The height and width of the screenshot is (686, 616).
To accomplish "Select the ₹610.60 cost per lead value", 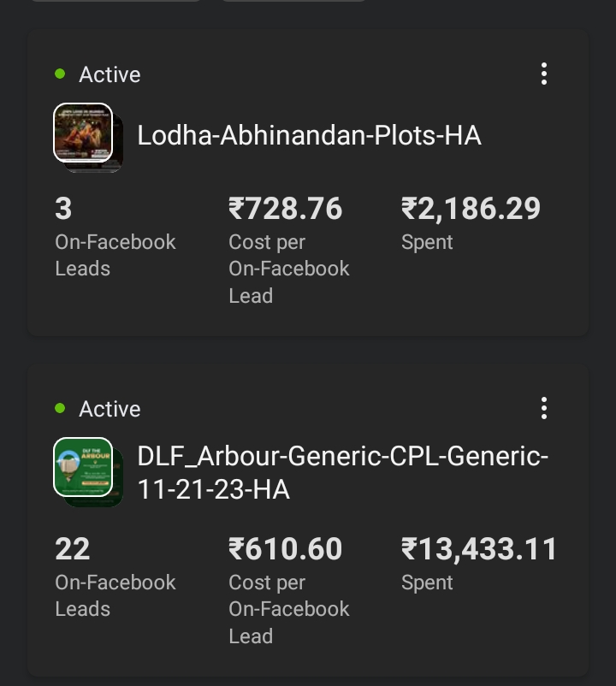I will [x=285, y=549].
